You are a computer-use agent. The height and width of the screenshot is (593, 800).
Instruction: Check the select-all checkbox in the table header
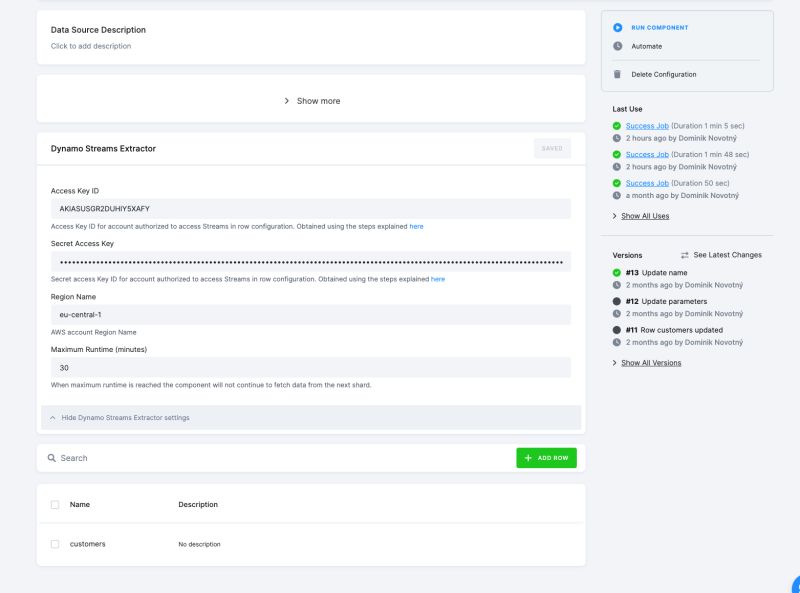click(56, 504)
